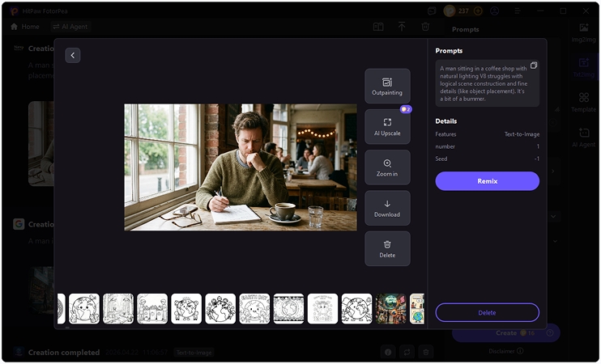Run AI Upscale on the image

(x=387, y=127)
